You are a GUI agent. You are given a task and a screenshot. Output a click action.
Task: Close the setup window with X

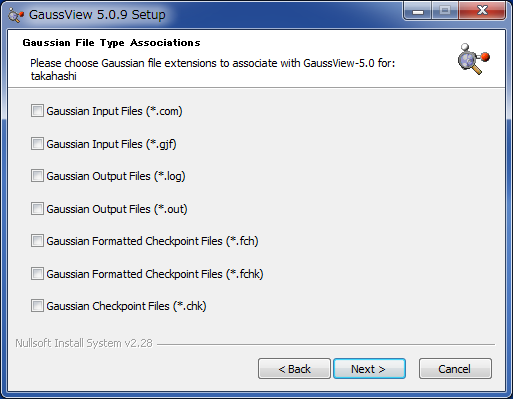(482, 11)
